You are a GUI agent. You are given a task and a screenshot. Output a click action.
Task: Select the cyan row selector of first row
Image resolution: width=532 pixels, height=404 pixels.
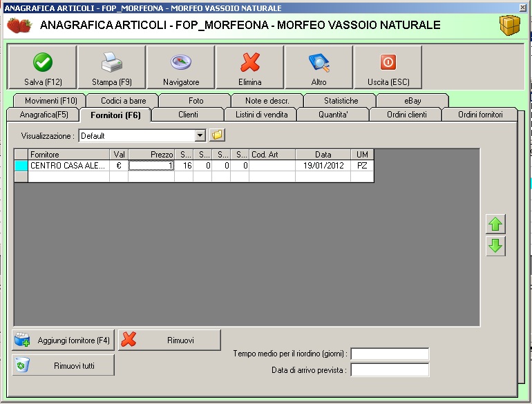[x=21, y=166]
